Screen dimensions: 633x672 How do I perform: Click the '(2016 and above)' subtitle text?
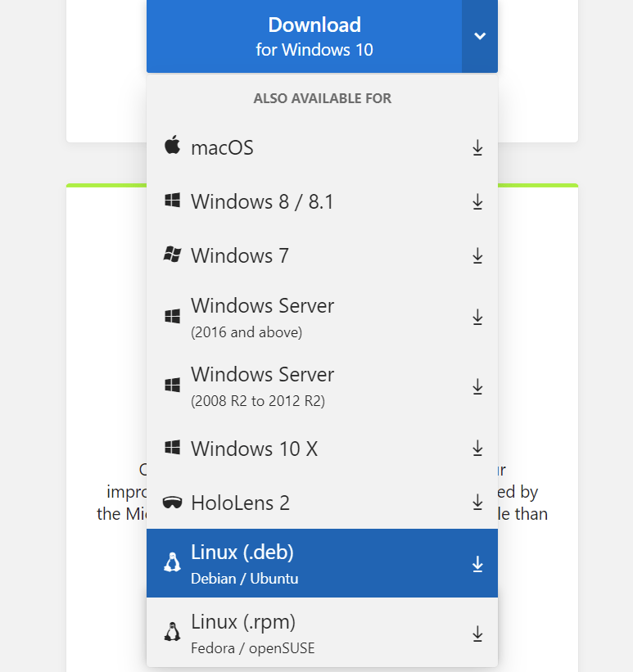[x=246, y=332]
